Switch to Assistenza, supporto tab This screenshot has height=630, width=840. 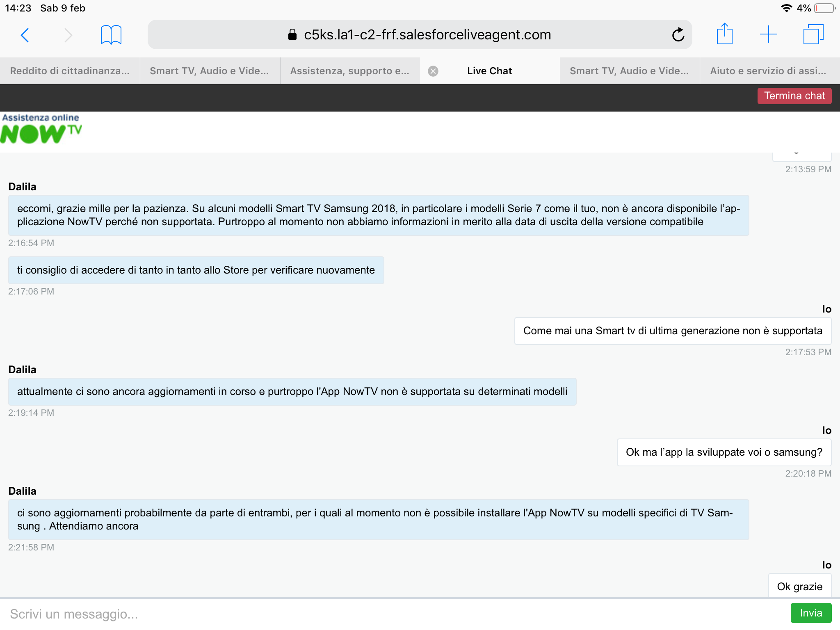(350, 71)
